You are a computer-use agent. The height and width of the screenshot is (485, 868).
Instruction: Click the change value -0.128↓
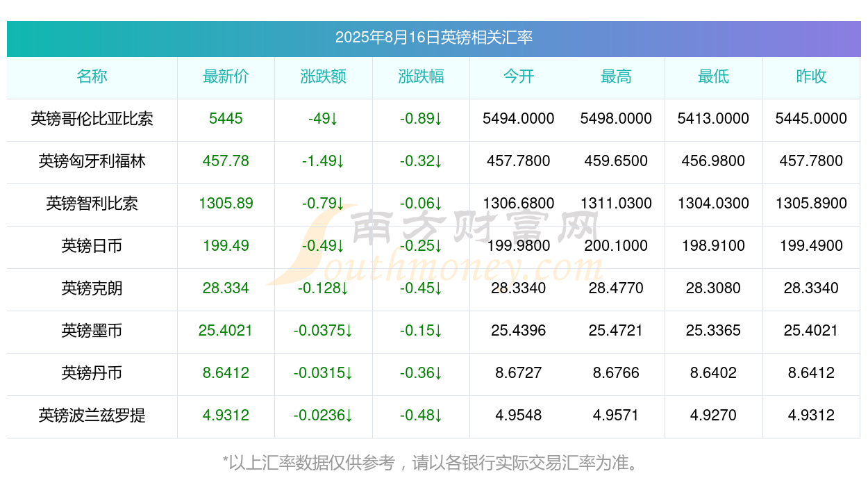324,288
